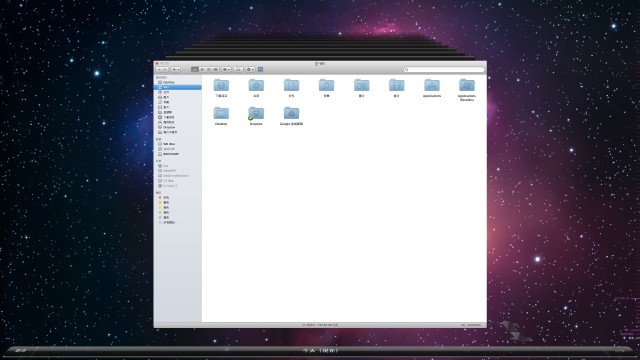
Task: Select Dropbox in the sidebar favorites
Action: click(x=178, y=127)
